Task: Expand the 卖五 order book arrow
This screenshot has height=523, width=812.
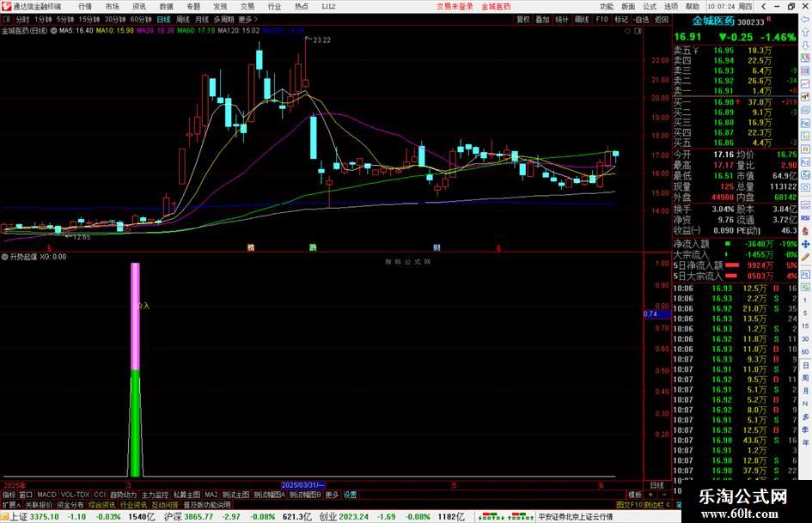Action: [x=695, y=51]
